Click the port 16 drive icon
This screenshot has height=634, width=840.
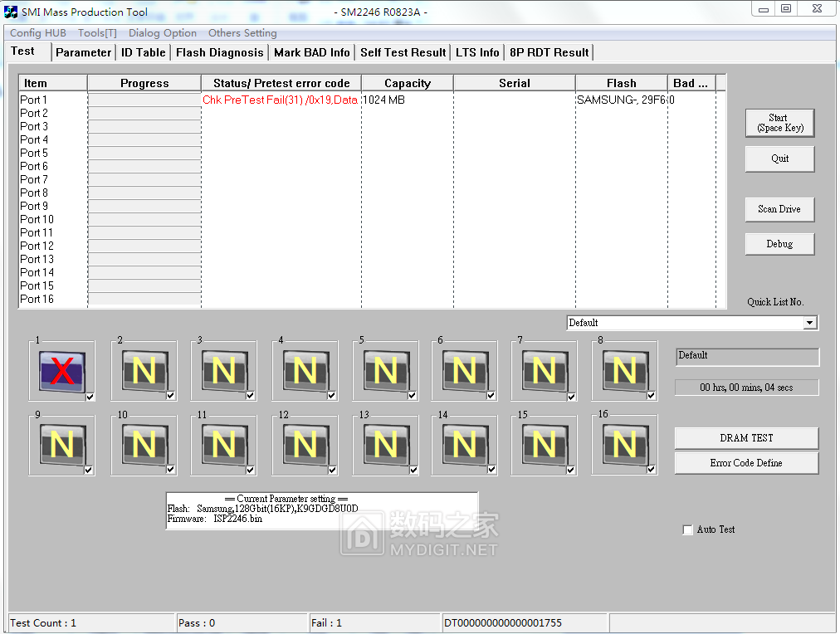(x=624, y=445)
